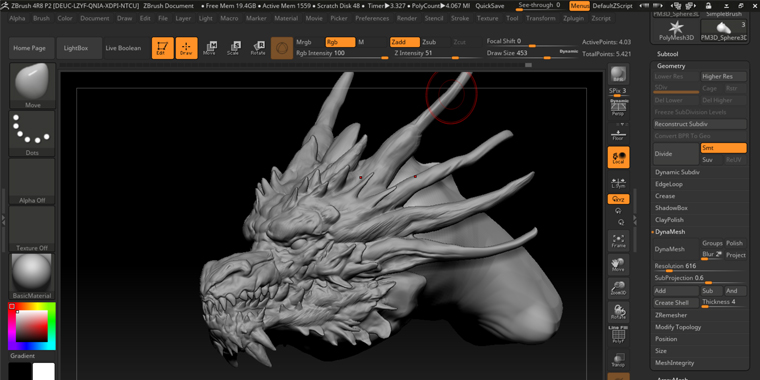Click the BPR render button

coord(618,74)
